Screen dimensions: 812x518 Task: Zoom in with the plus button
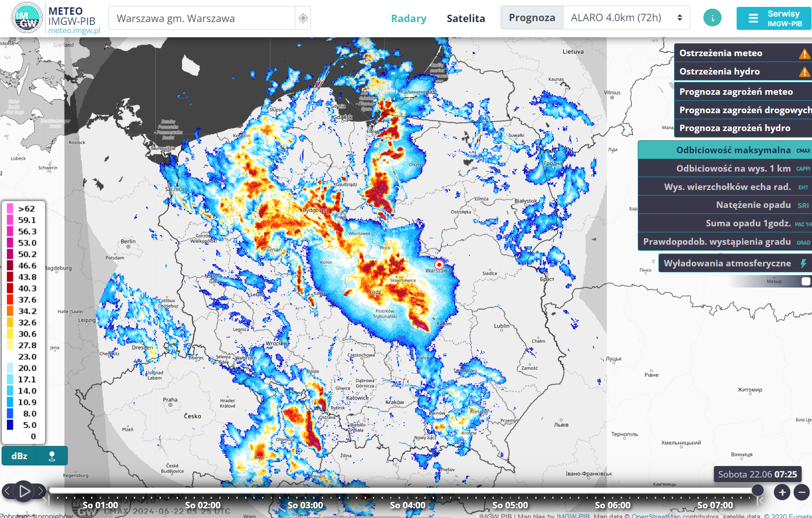(x=782, y=492)
